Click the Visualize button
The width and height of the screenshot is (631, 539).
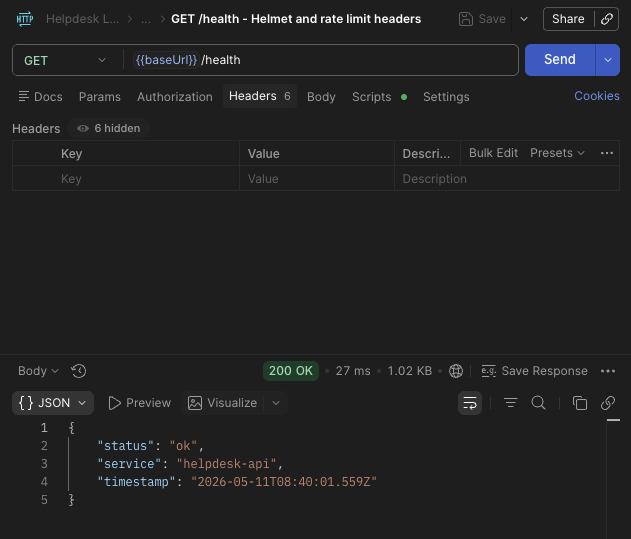[x=223, y=403]
